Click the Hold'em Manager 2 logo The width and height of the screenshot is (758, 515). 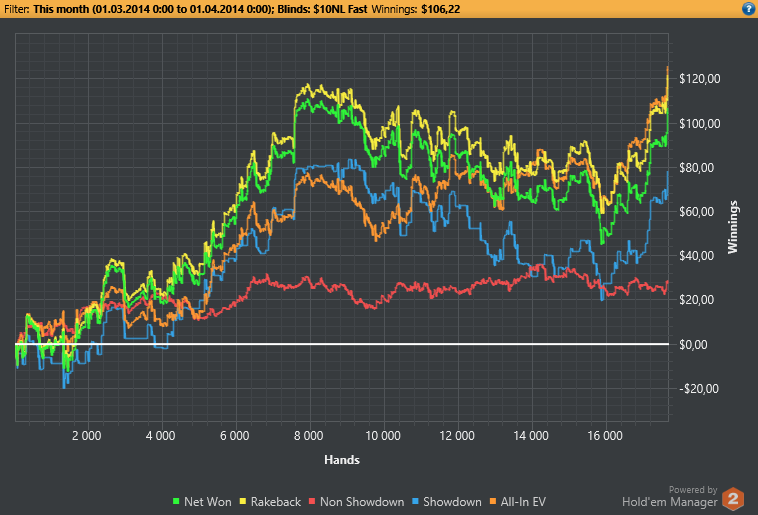tap(733, 499)
